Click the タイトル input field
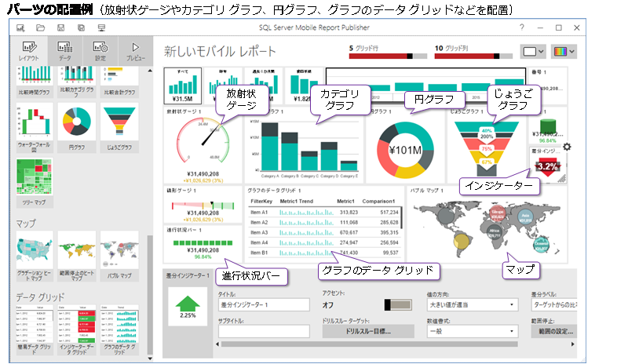The height and width of the screenshot is (364, 628). pos(264,304)
